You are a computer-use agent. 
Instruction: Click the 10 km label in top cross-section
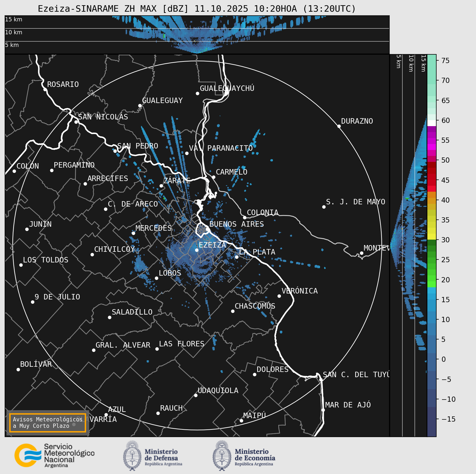click(x=14, y=32)
